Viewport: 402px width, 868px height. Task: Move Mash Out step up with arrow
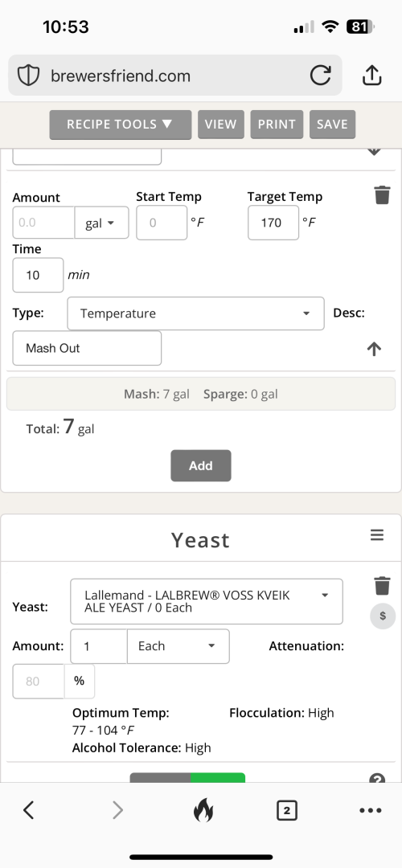tap(374, 349)
